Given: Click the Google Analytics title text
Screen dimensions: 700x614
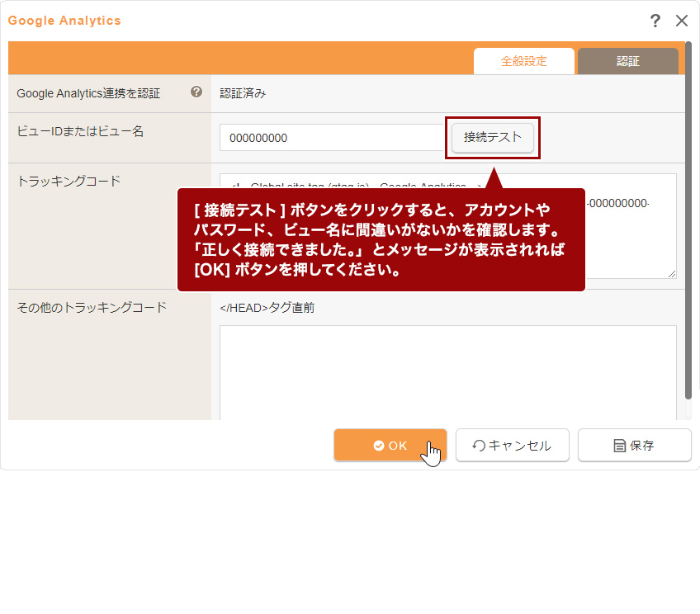Looking at the screenshot, I should pyautogui.click(x=64, y=21).
